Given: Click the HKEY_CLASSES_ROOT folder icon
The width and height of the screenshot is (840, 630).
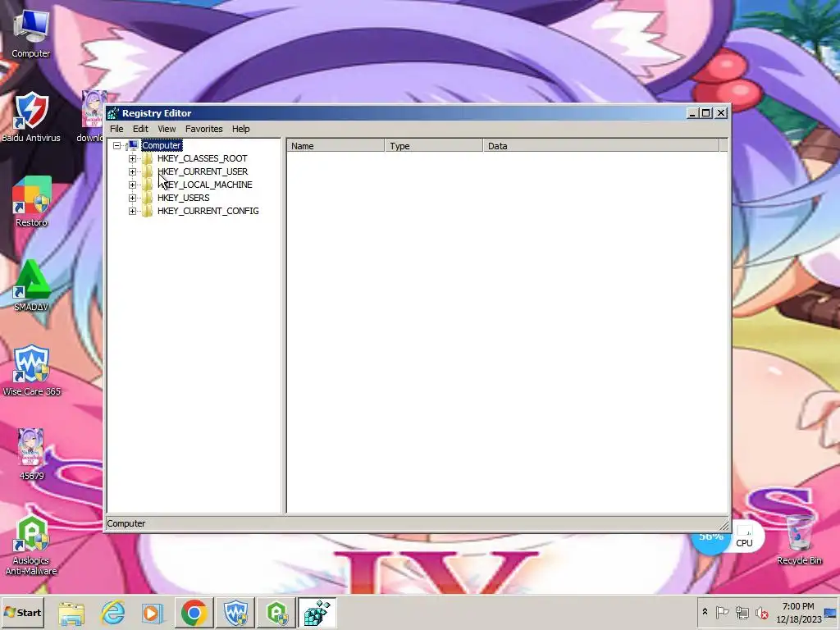Looking at the screenshot, I should point(148,158).
